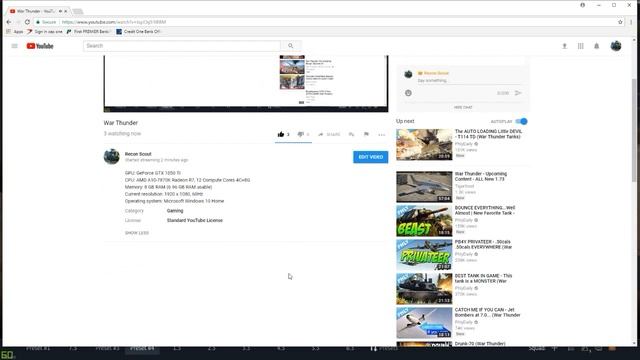Click the EDIT VIDEO button
This screenshot has height=360, width=640.
371,157
